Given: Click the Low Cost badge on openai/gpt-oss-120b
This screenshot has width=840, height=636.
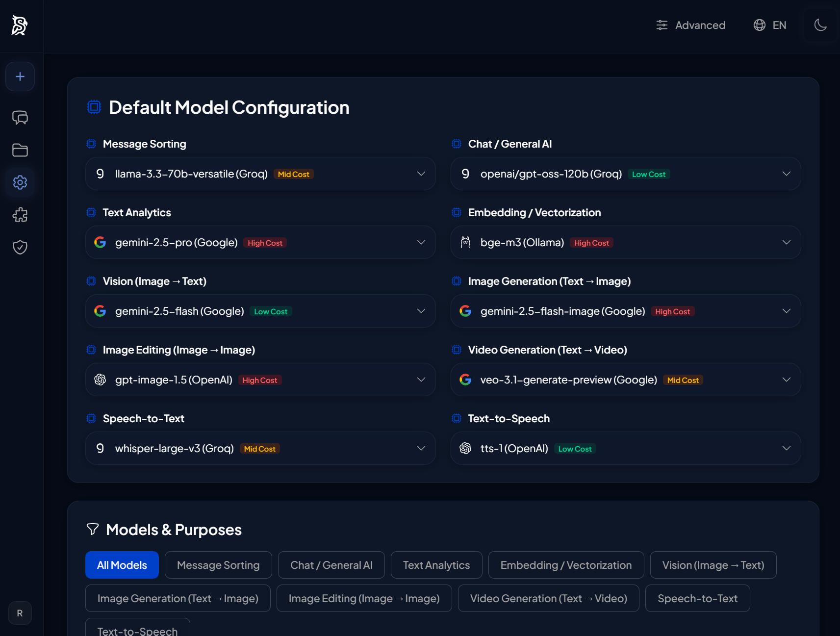Looking at the screenshot, I should tap(649, 174).
